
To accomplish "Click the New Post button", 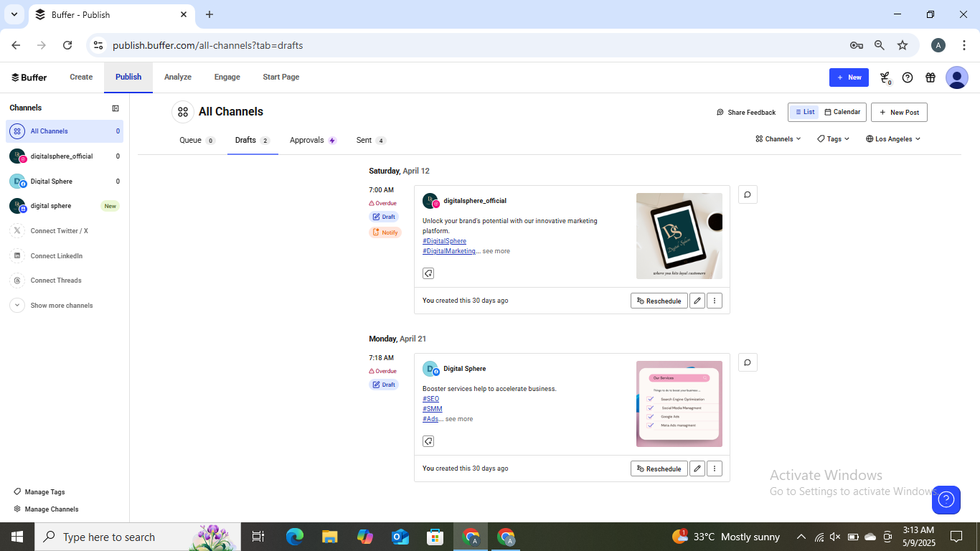I will coord(899,113).
